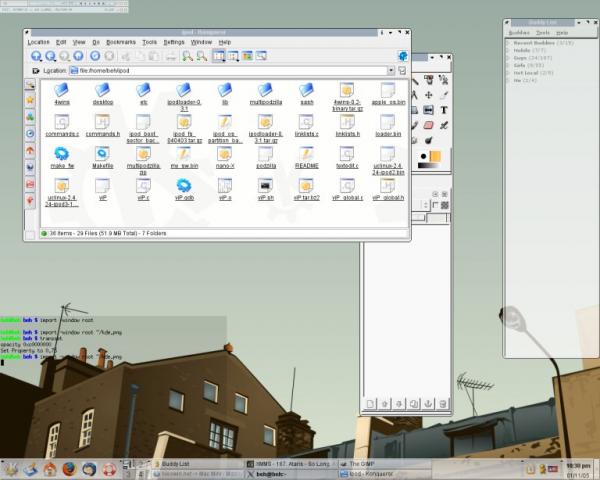Click the delete layer trash button in GIMP
This screenshot has height=480, width=600.
point(443,404)
